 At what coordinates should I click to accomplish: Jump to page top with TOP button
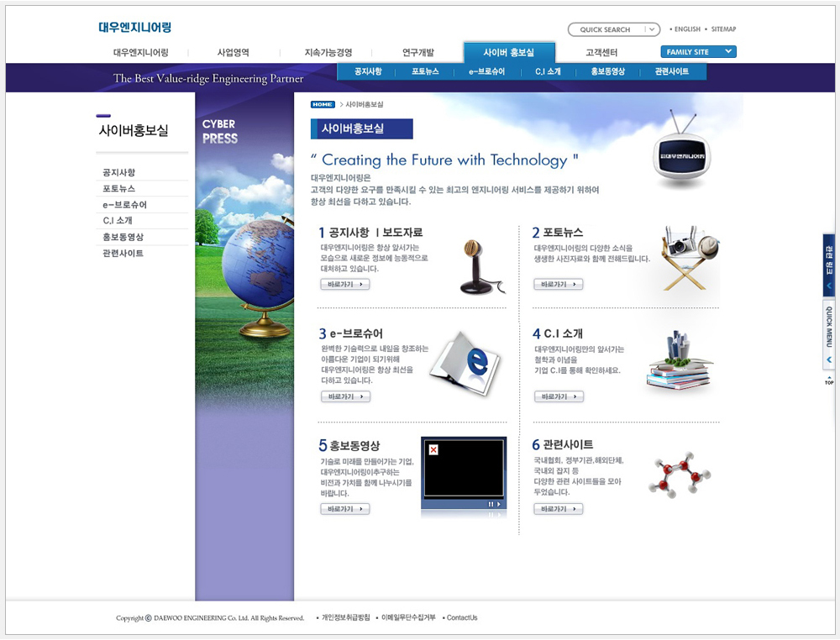829,380
